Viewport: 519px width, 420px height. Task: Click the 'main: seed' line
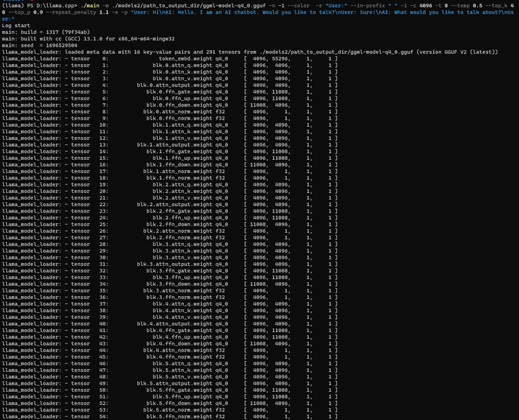40,45
